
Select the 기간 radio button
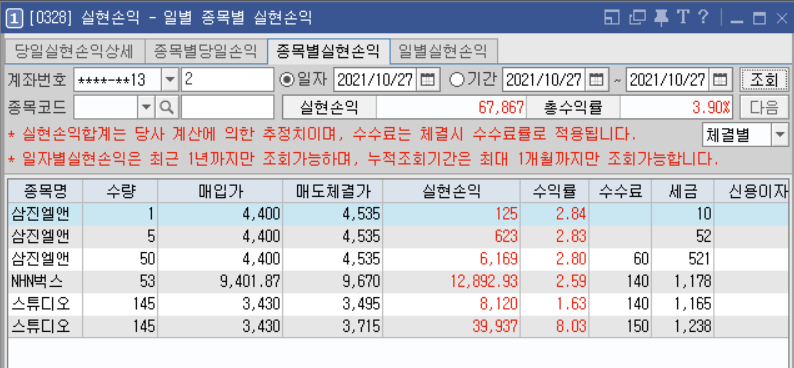(x=457, y=79)
